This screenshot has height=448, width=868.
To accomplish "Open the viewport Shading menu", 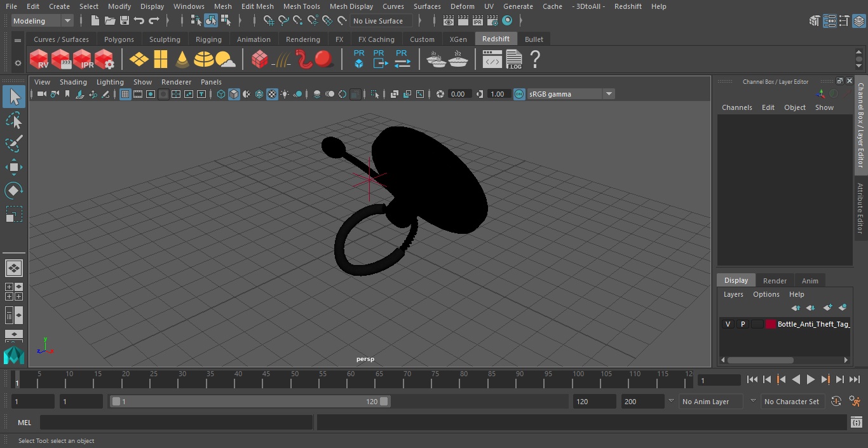I will [73, 82].
